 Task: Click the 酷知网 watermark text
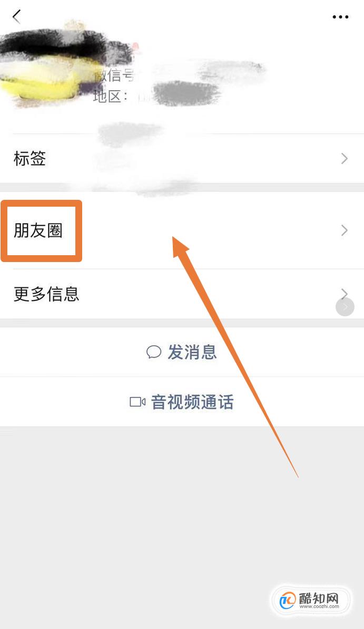(319, 598)
